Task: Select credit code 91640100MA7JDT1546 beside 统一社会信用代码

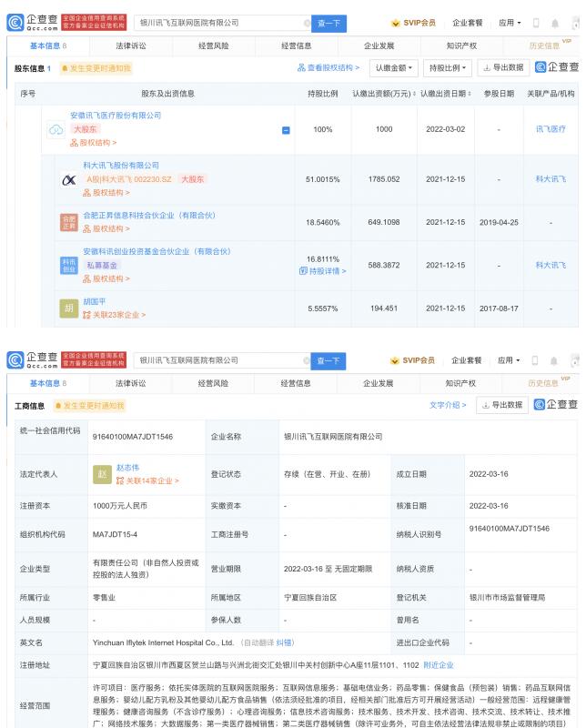Action: (x=133, y=437)
